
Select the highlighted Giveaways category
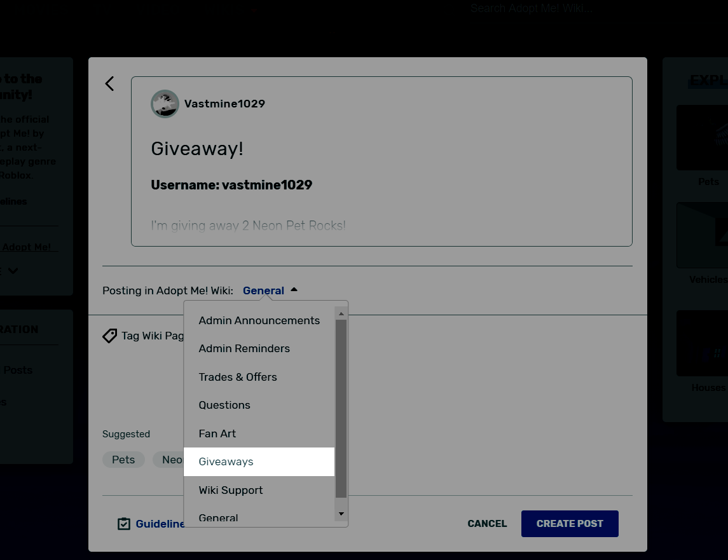coord(259,461)
